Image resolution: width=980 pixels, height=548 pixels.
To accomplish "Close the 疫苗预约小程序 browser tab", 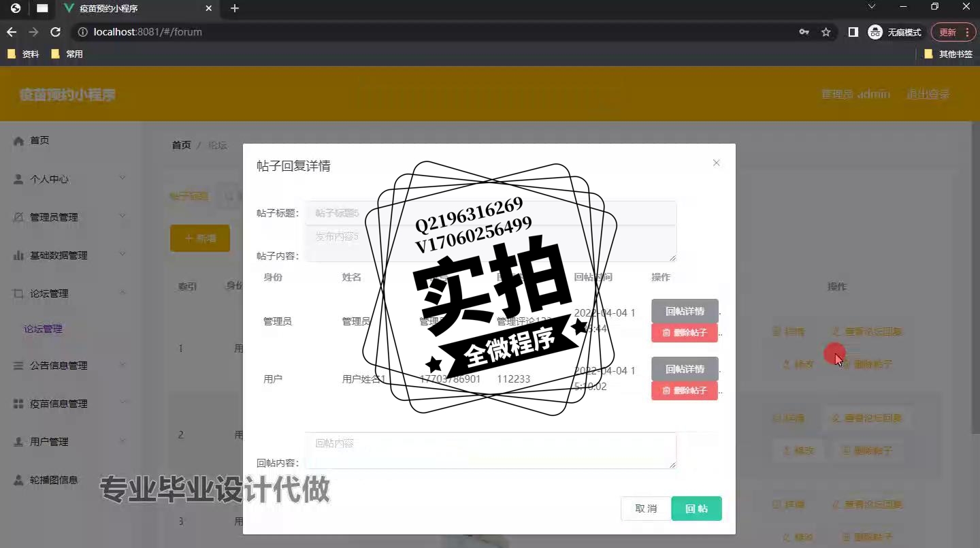I will click(209, 9).
